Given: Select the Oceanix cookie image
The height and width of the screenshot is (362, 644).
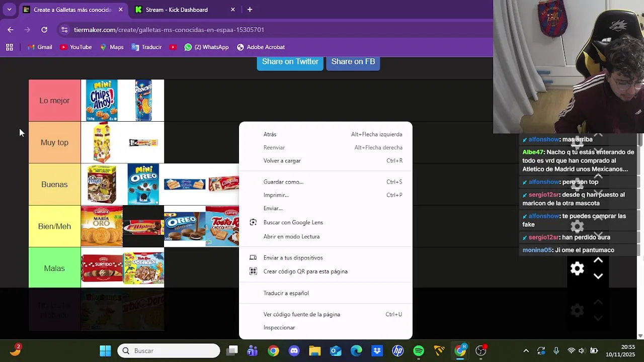Looking at the screenshot, I should pos(143,268).
